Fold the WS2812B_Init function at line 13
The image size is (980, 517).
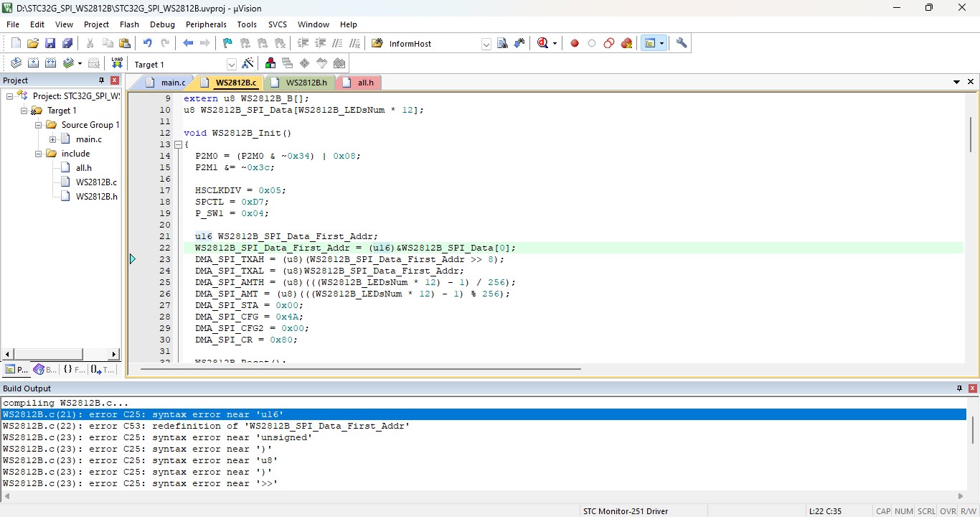point(179,144)
